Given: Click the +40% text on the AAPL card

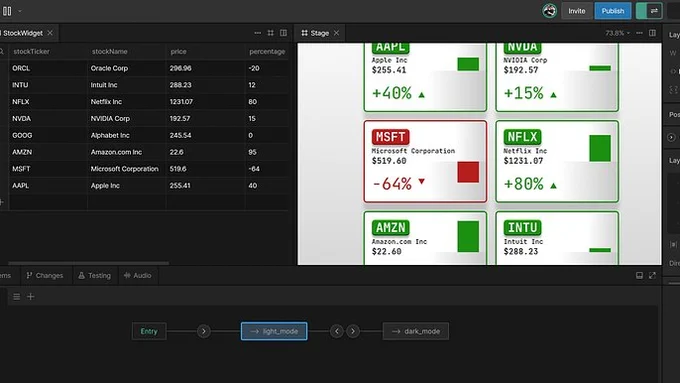Looking at the screenshot, I should click(x=392, y=93).
